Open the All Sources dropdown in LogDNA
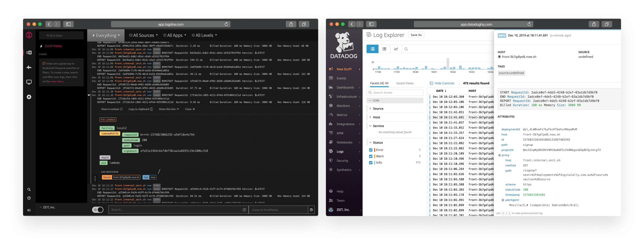This screenshot has height=252, width=644. [143, 35]
